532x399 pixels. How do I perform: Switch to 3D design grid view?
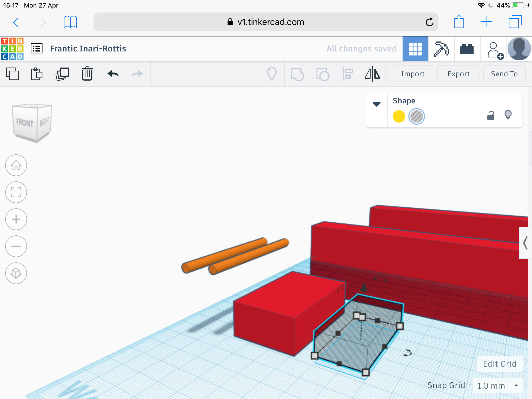tap(415, 49)
